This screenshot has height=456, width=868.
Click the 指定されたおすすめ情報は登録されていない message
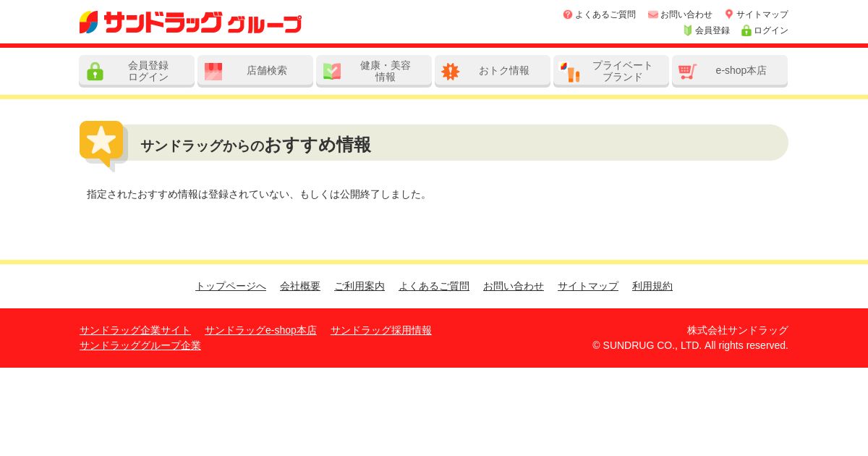click(258, 194)
